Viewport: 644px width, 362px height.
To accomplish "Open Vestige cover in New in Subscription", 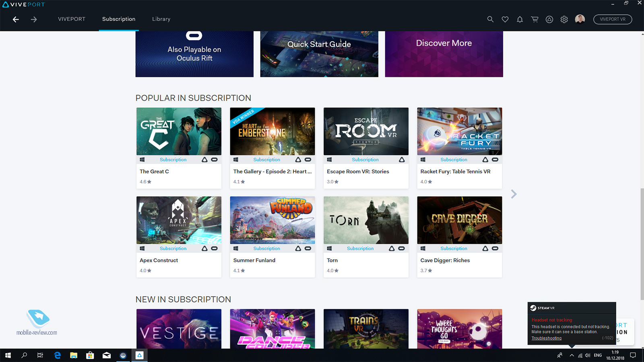I will pos(179,329).
